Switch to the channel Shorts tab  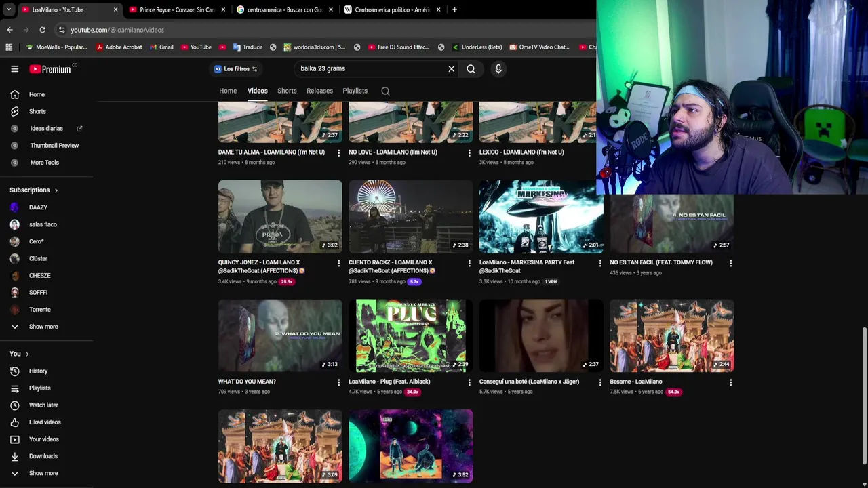pyautogui.click(x=287, y=91)
